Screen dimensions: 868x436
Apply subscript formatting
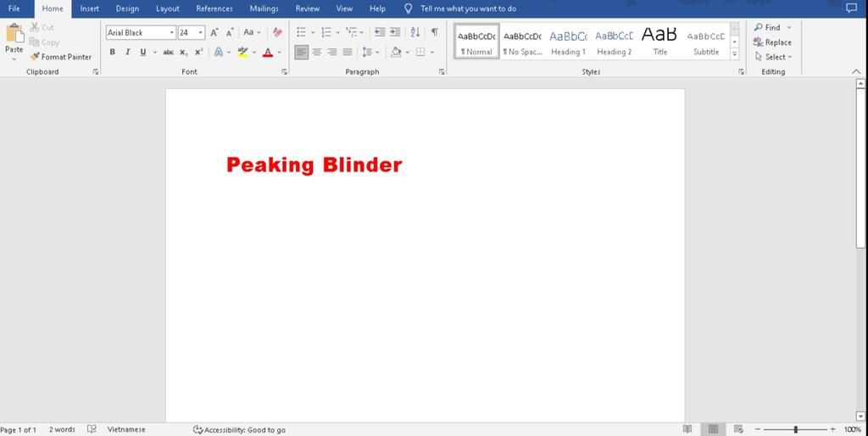click(x=183, y=52)
